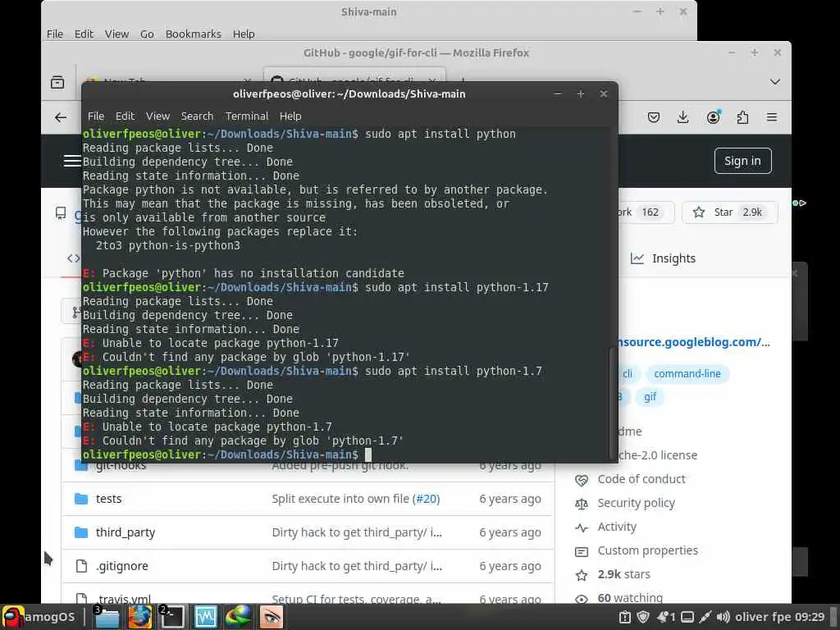Click the display tray icon
This screenshot has width=840, height=630.
[x=687, y=617]
